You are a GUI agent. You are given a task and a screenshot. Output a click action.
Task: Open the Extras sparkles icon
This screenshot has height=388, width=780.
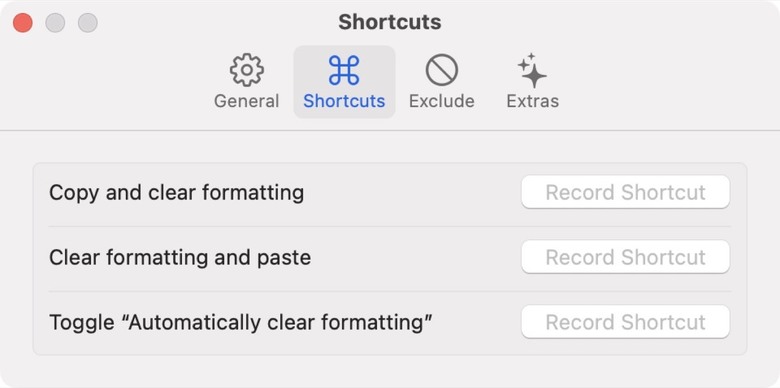coord(532,70)
